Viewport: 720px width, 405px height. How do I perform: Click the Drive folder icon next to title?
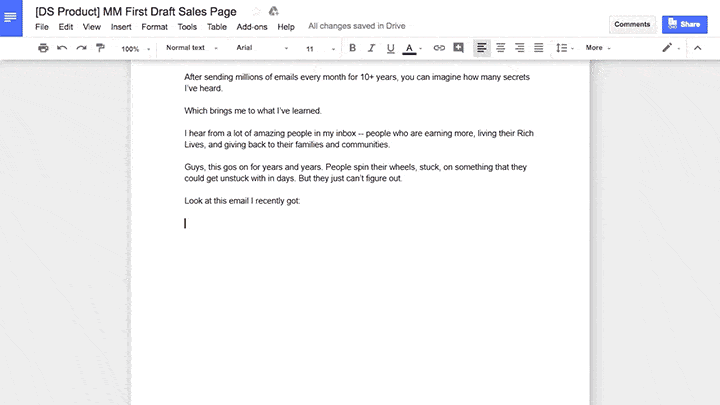pyautogui.click(x=274, y=11)
